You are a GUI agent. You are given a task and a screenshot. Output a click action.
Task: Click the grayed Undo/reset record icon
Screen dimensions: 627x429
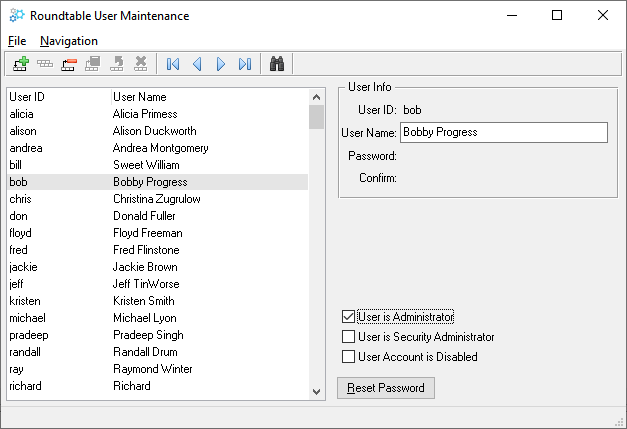click(x=117, y=64)
